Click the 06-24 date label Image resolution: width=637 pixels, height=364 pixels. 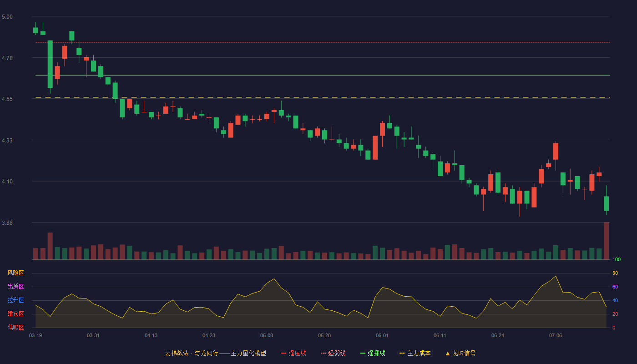(498, 335)
